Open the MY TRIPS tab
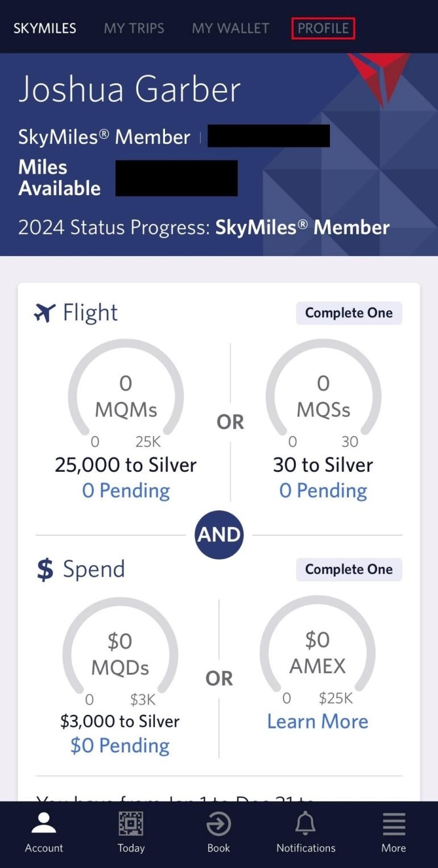The image size is (438, 868). click(134, 28)
